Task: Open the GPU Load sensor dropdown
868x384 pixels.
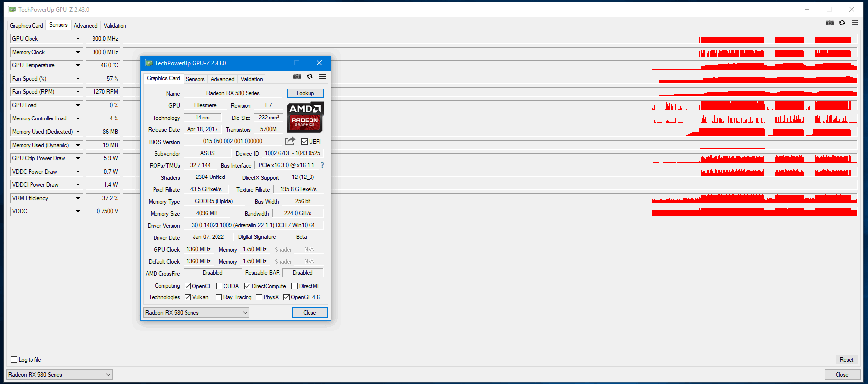Action: [78, 105]
